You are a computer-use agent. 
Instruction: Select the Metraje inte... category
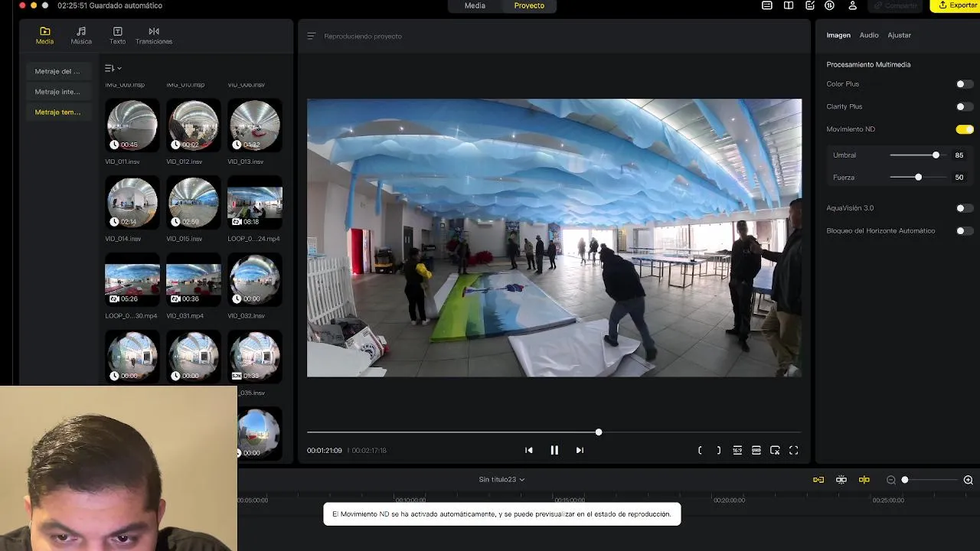coord(57,92)
